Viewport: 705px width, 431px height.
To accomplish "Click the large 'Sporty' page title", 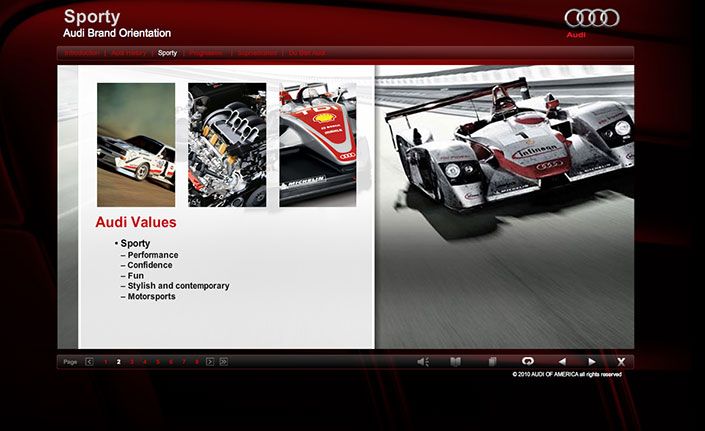I will pyautogui.click(x=92, y=17).
